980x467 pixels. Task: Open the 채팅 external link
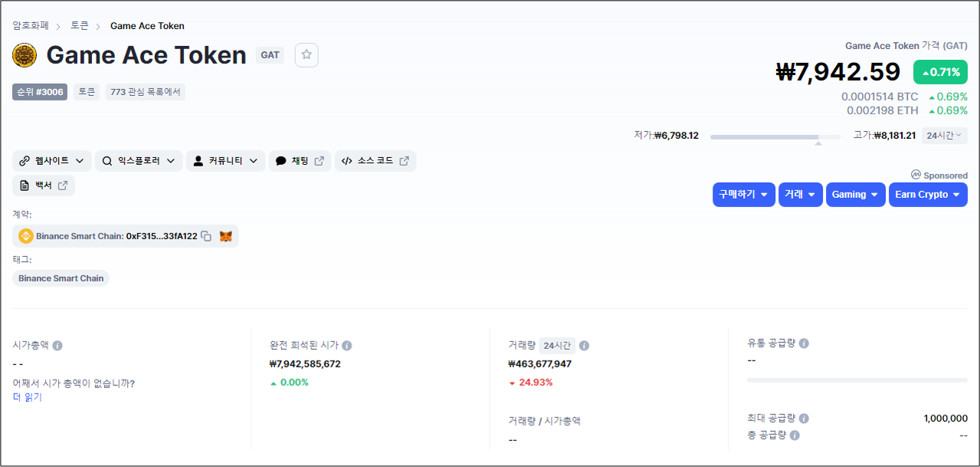point(300,161)
